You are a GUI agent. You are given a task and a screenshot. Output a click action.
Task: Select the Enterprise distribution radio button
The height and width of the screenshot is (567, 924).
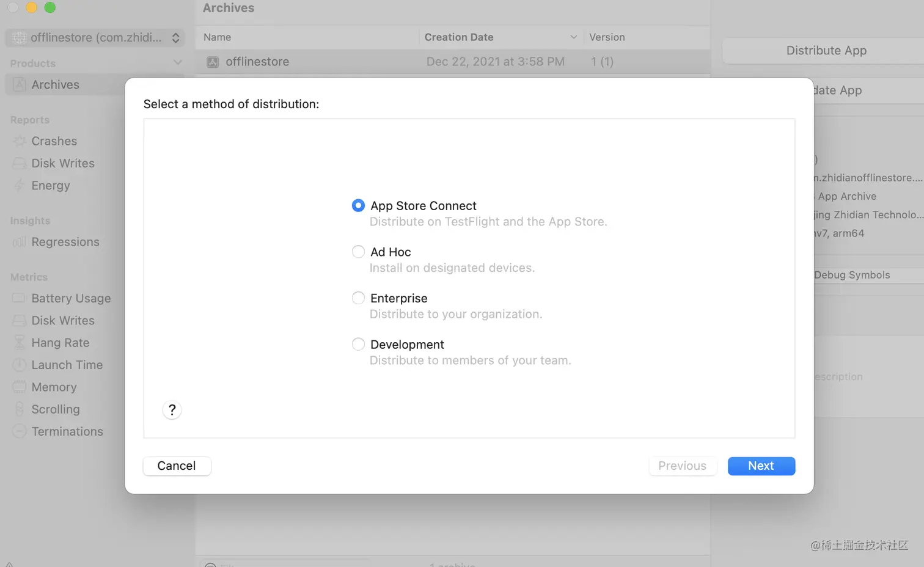click(358, 298)
